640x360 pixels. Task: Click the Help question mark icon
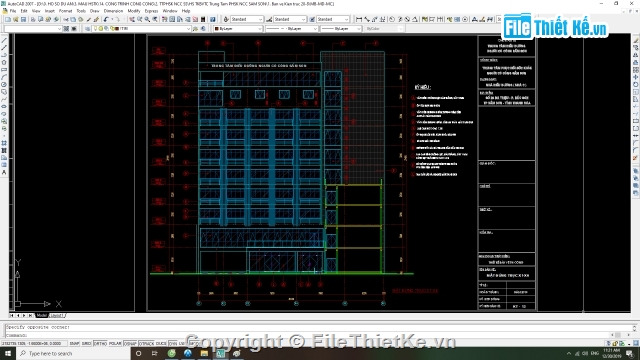point(213,19)
